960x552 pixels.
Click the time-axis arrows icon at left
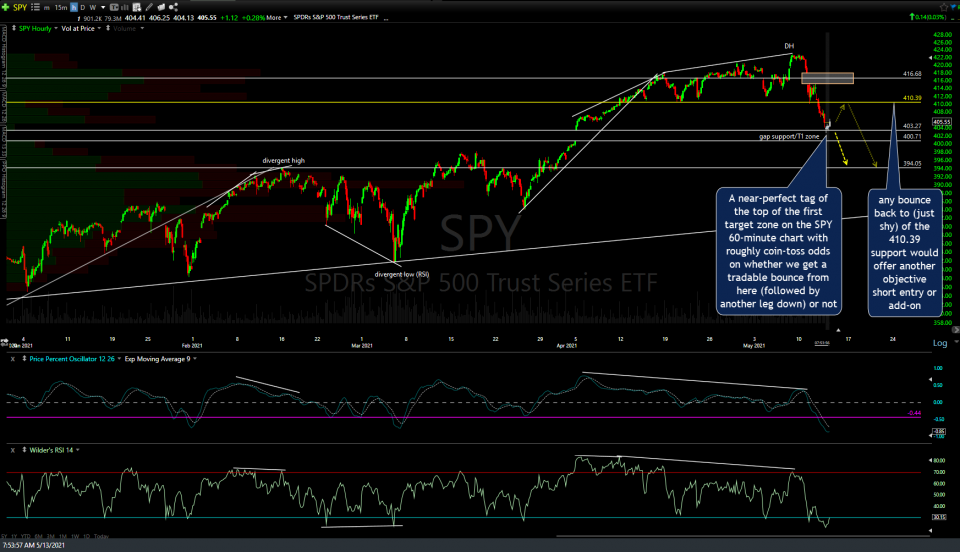[x=4, y=343]
